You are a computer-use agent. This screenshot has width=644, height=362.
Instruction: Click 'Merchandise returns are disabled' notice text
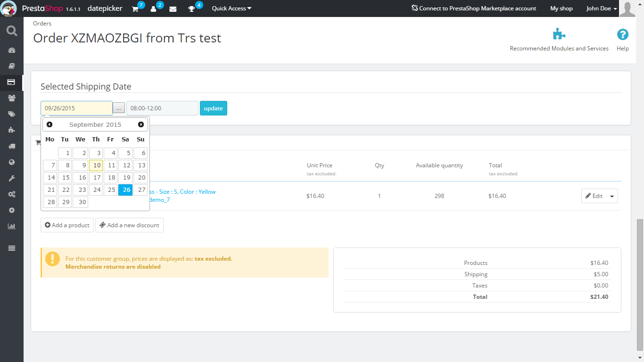[x=113, y=267]
